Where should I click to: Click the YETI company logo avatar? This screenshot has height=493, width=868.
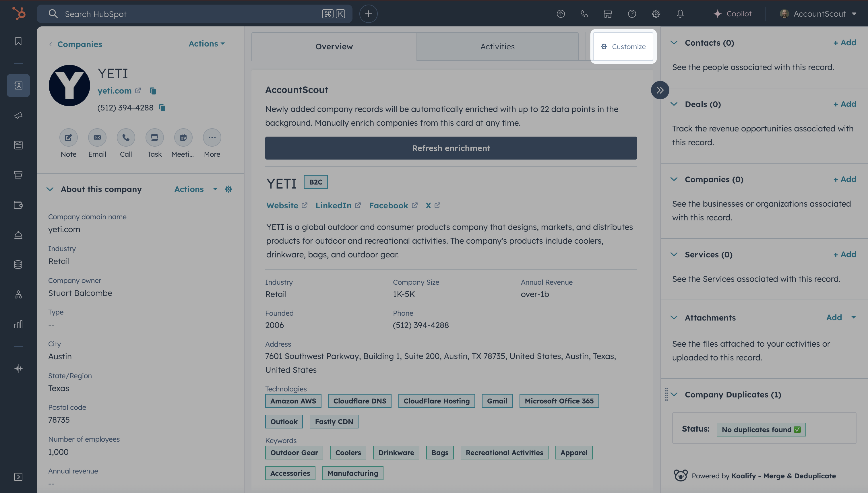pos(69,86)
